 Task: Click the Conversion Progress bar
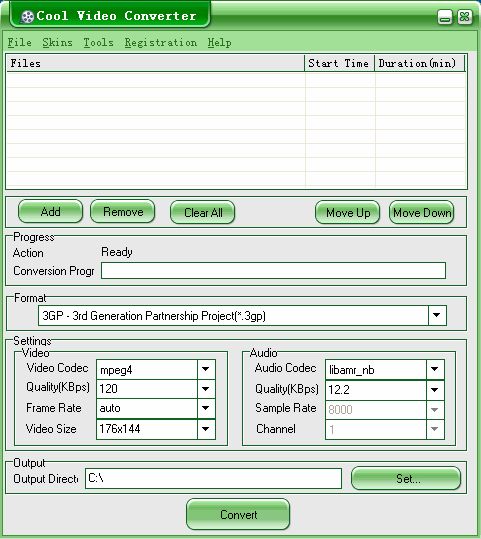coord(273,271)
